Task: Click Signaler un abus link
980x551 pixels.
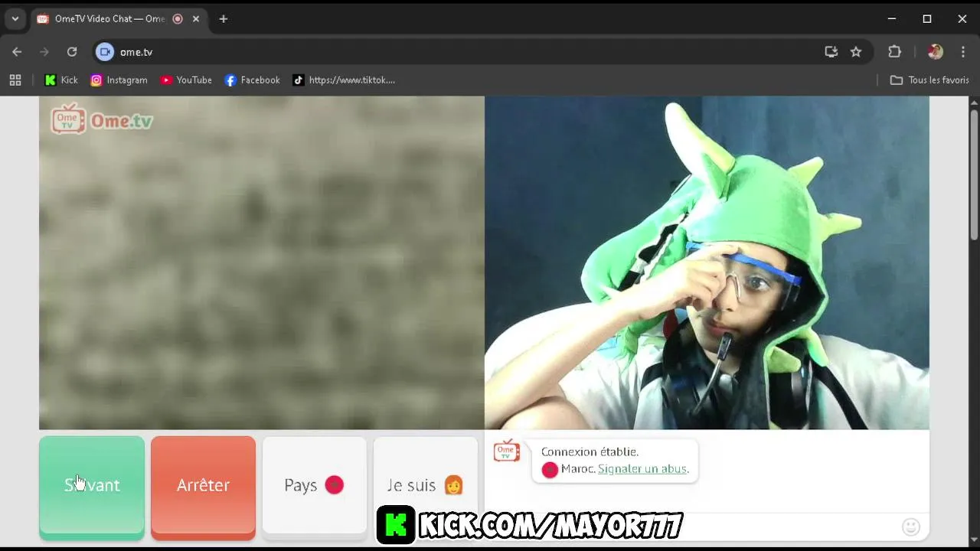Action: [x=642, y=469]
